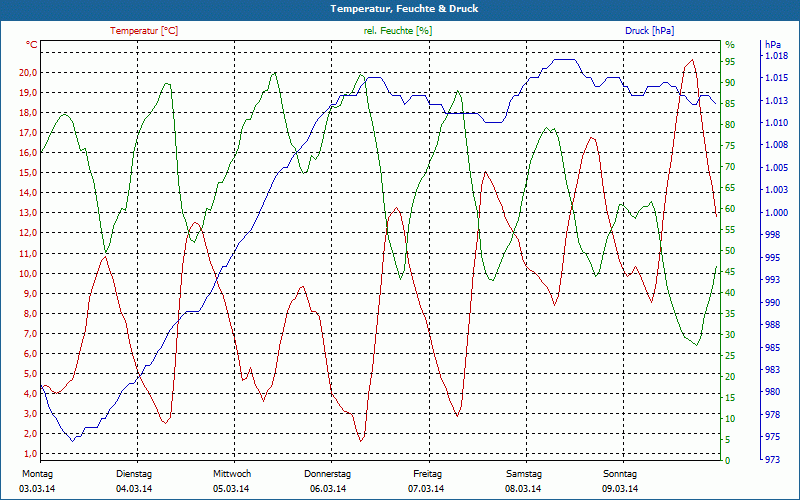Select the red "Temperatur [°C]" legend label
This screenshot has width=800, height=500.
tap(144, 31)
